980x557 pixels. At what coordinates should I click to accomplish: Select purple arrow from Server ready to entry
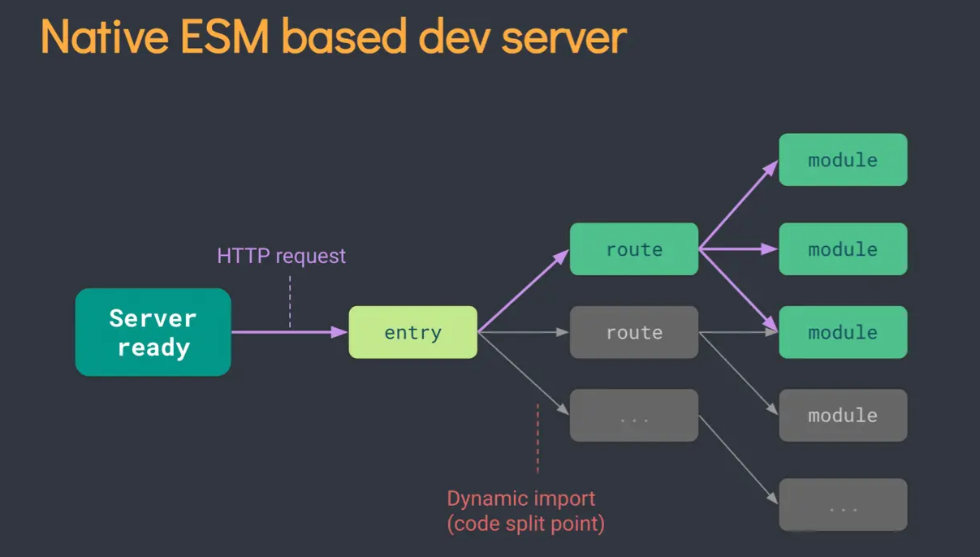click(x=284, y=332)
